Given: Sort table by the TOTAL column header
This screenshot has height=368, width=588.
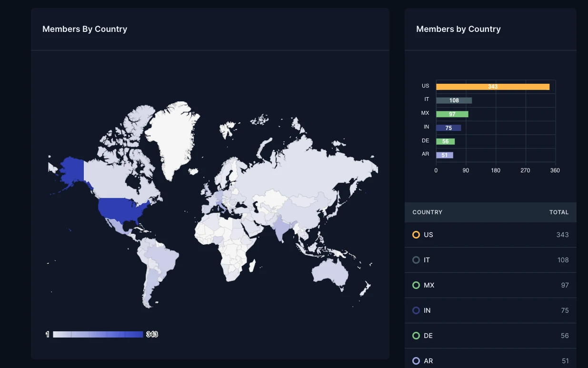Looking at the screenshot, I should coord(558,212).
